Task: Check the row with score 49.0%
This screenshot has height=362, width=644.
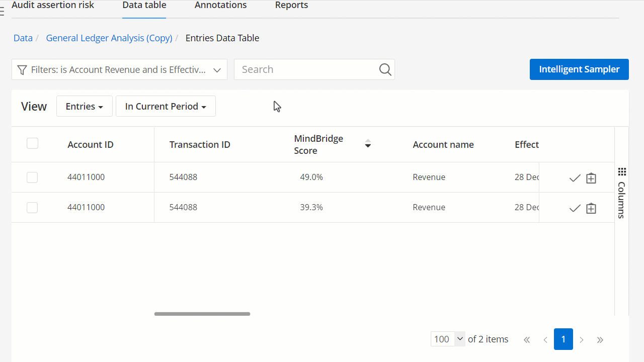Action: (32, 177)
